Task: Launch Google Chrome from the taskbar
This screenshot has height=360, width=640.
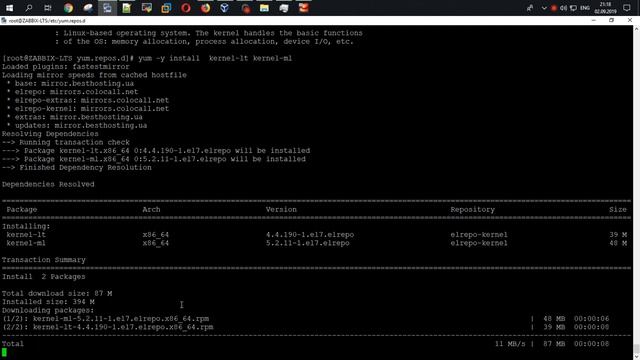Action: point(68,8)
